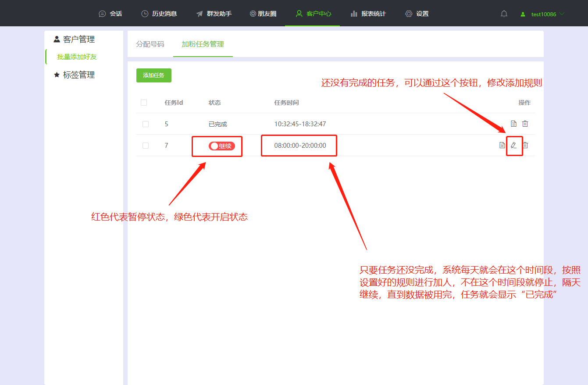Open the 报表统计 reports tab
This screenshot has height=385, width=588.
click(x=368, y=14)
